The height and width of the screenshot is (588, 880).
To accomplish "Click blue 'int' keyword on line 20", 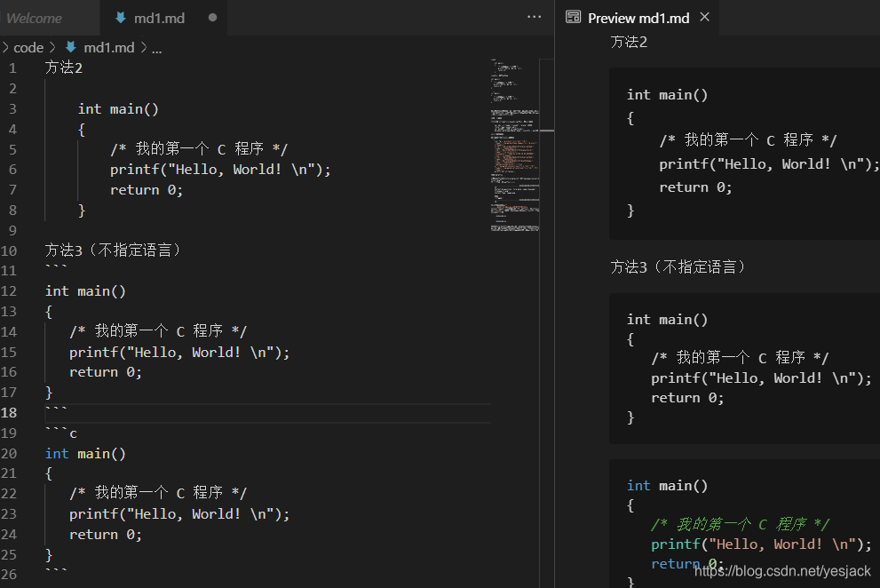I will click(x=57, y=453).
